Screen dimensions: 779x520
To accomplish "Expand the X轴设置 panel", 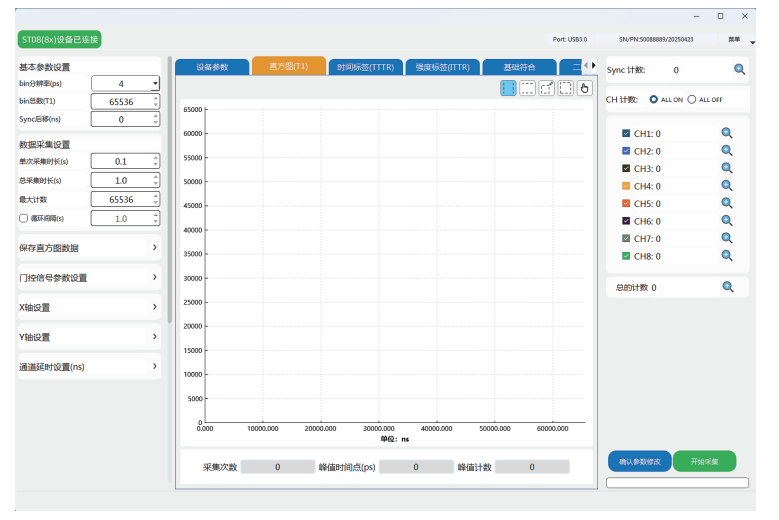I will (88, 307).
